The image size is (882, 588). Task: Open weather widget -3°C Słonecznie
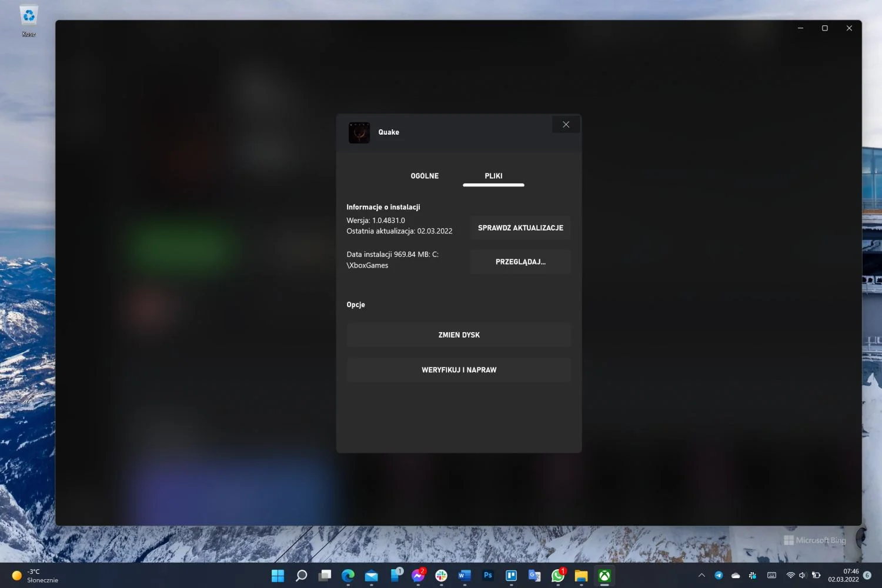click(35, 576)
